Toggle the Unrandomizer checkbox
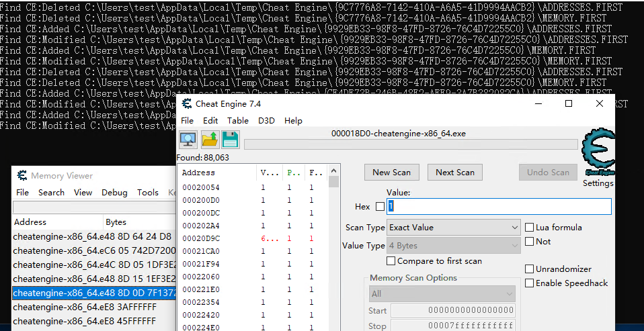This screenshot has height=331, width=644. pos(530,269)
